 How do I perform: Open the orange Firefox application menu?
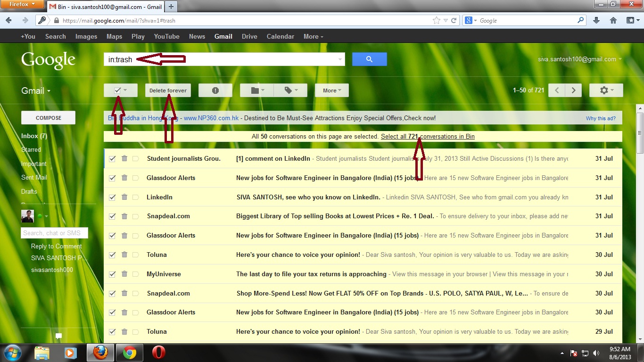pyautogui.click(x=22, y=4)
